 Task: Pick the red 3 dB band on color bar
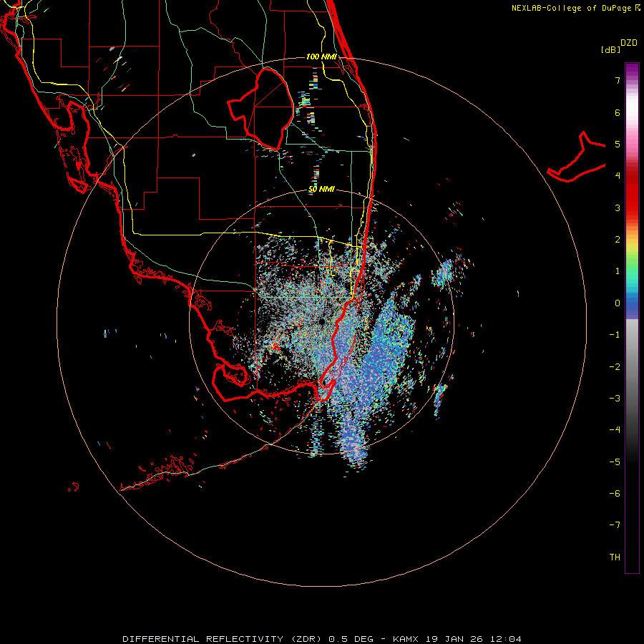[x=632, y=208]
